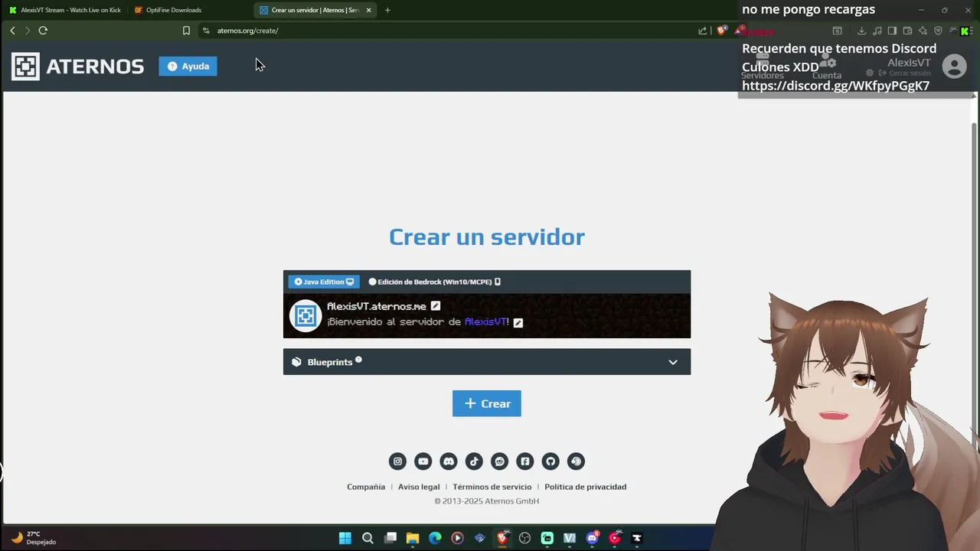This screenshot has height=551, width=980.
Task: Edit the server welcome message with the pencil icon
Action: [518, 322]
